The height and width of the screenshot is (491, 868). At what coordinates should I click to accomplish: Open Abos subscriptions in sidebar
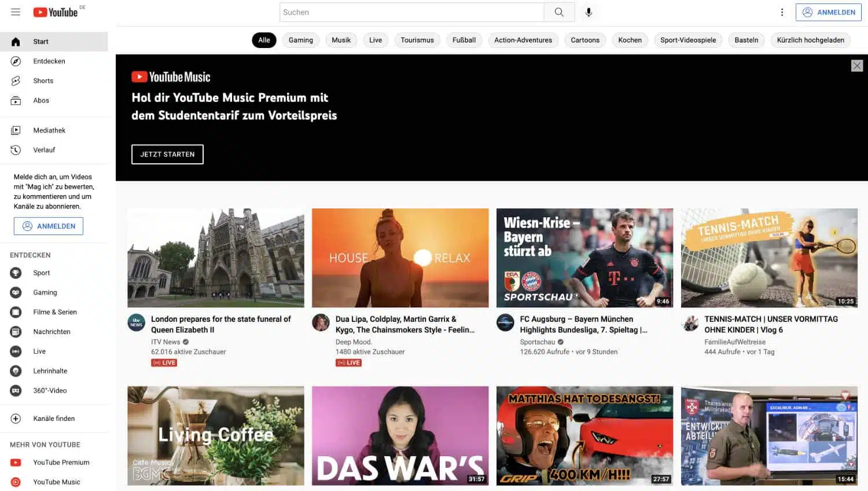[x=41, y=101]
